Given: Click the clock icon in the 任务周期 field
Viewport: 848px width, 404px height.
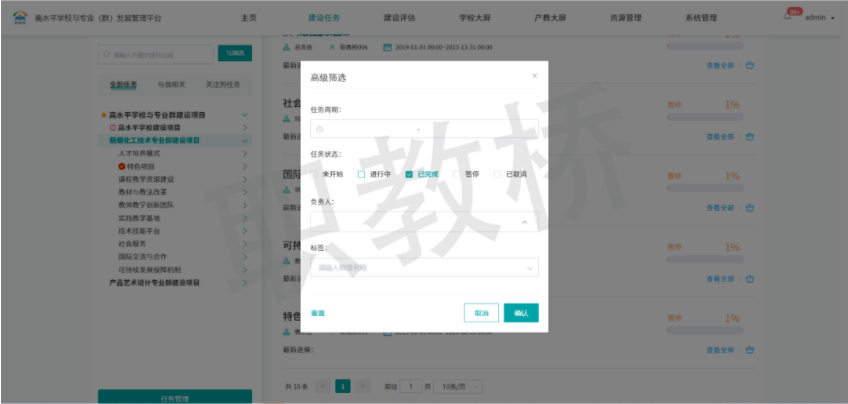Looking at the screenshot, I should pos(320,129).
